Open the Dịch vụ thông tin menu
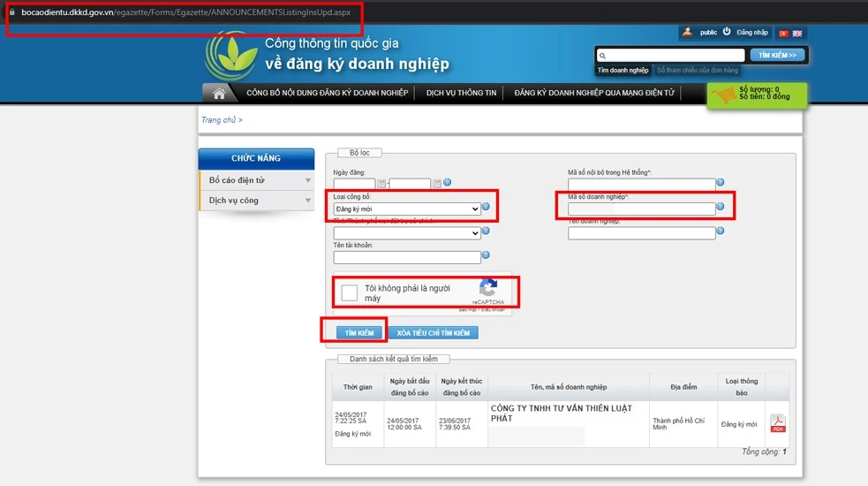 [x=461, y=93]
